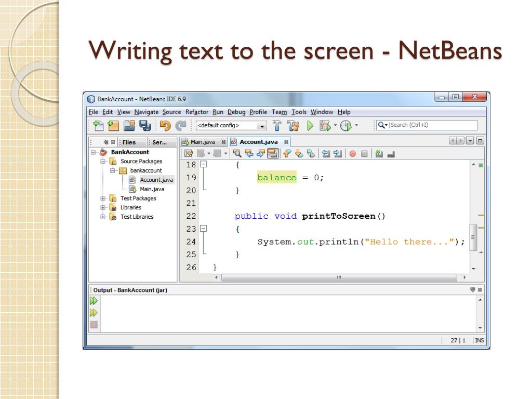Open the default config dropdown

262,126
